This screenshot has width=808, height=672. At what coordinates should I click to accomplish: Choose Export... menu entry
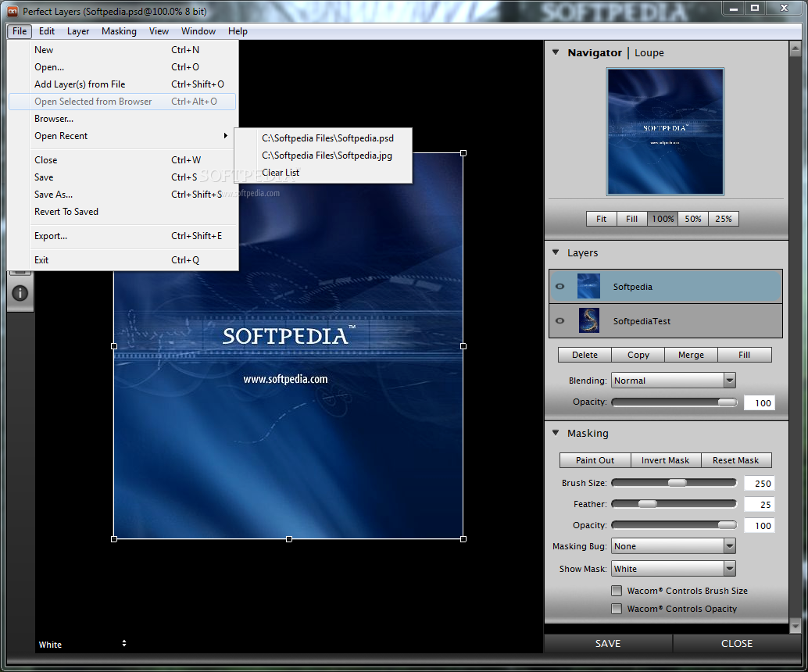123,235
